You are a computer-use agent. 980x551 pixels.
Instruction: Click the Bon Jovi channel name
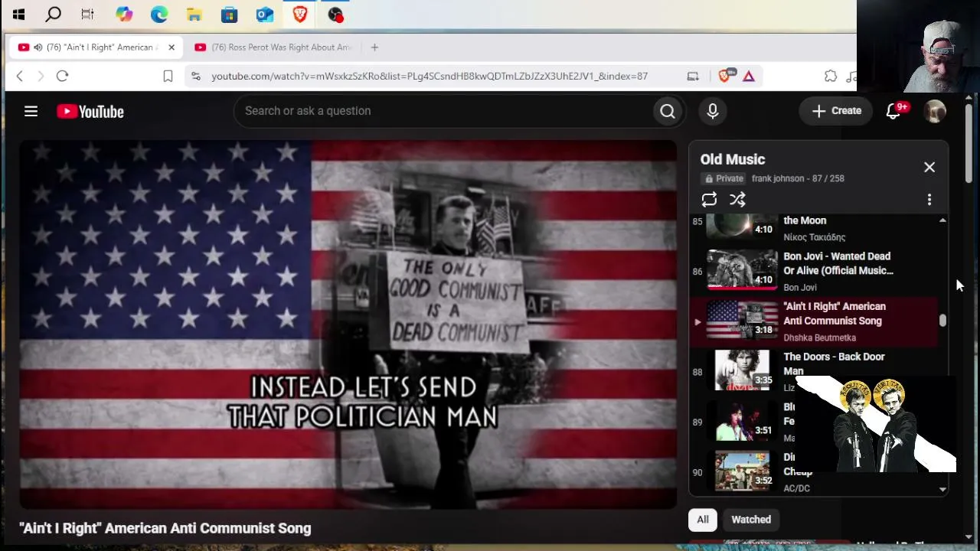(x=800, y=288)
